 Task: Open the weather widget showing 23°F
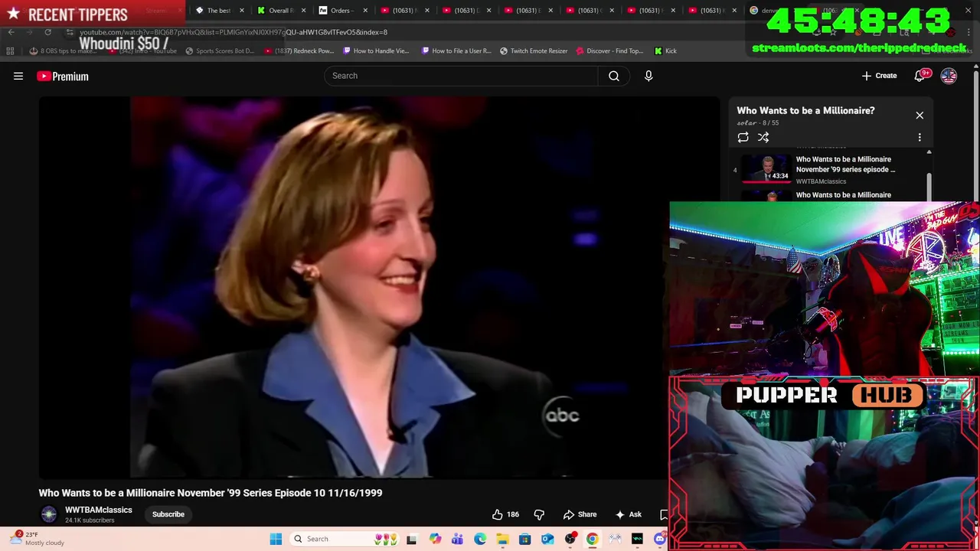(x=38, y=539)
